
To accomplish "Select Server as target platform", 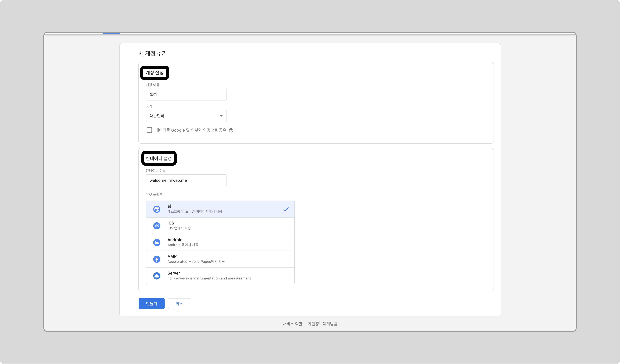I will coord(220,276).
